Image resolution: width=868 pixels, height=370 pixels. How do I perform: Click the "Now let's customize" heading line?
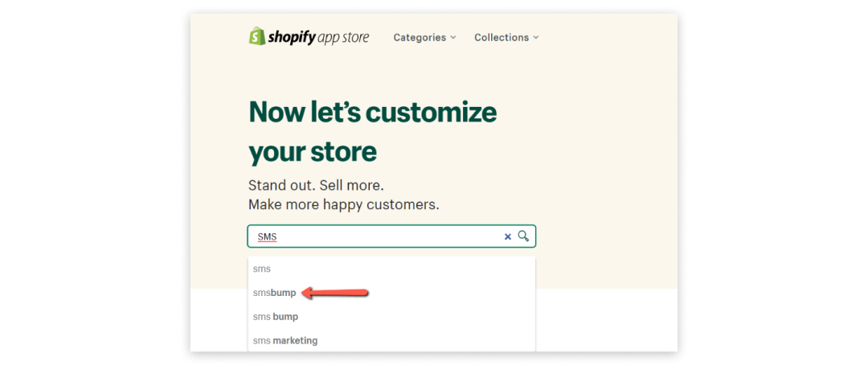(x=373, y=113)
